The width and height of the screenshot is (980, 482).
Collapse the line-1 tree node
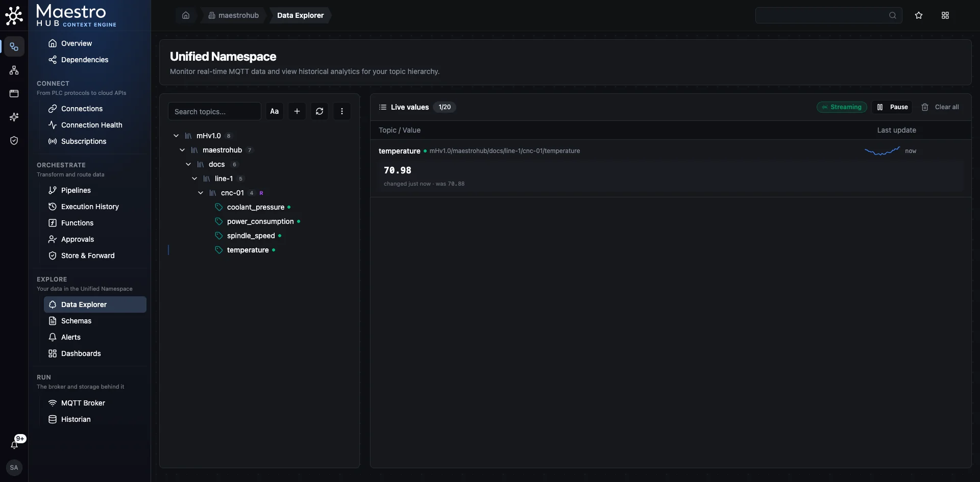tap(194, 179)
